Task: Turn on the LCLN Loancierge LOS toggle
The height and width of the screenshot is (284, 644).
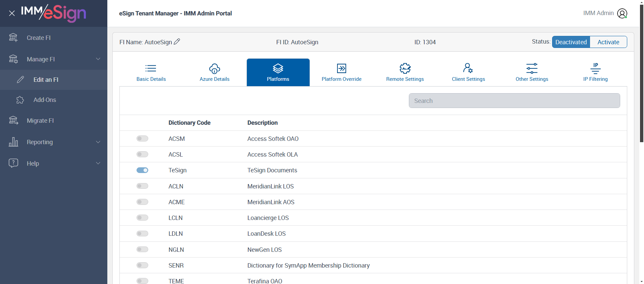Action: [x=142, y=218]
